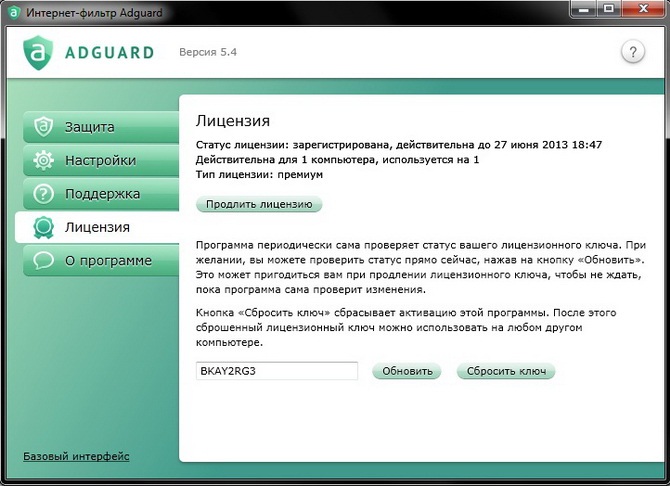Maximize the Adguard window
This screenshot has height=486, width=670.
click(608, 9)
